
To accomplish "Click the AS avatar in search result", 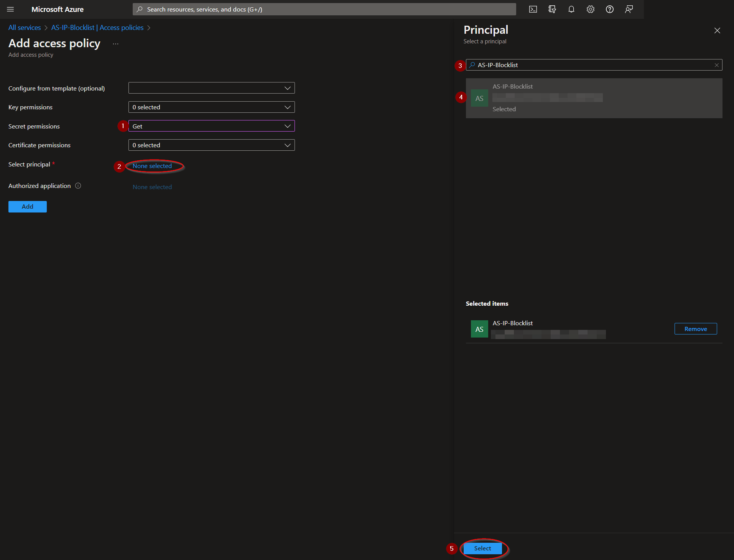I will coord(479,98).
